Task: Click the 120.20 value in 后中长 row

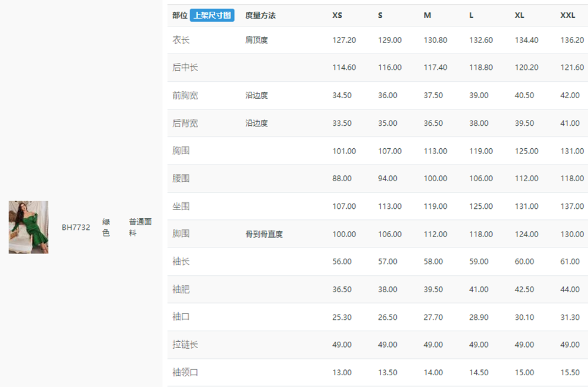Action: pos(526,68)
